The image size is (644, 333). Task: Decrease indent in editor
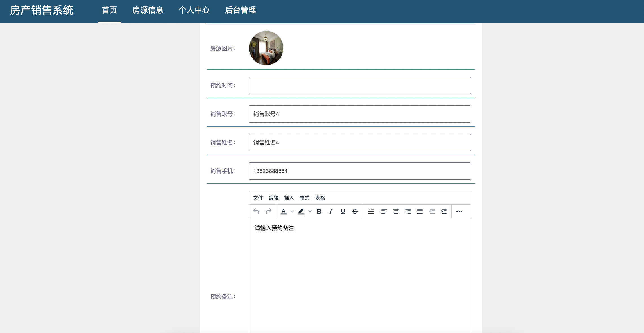[x=432, y=211]
